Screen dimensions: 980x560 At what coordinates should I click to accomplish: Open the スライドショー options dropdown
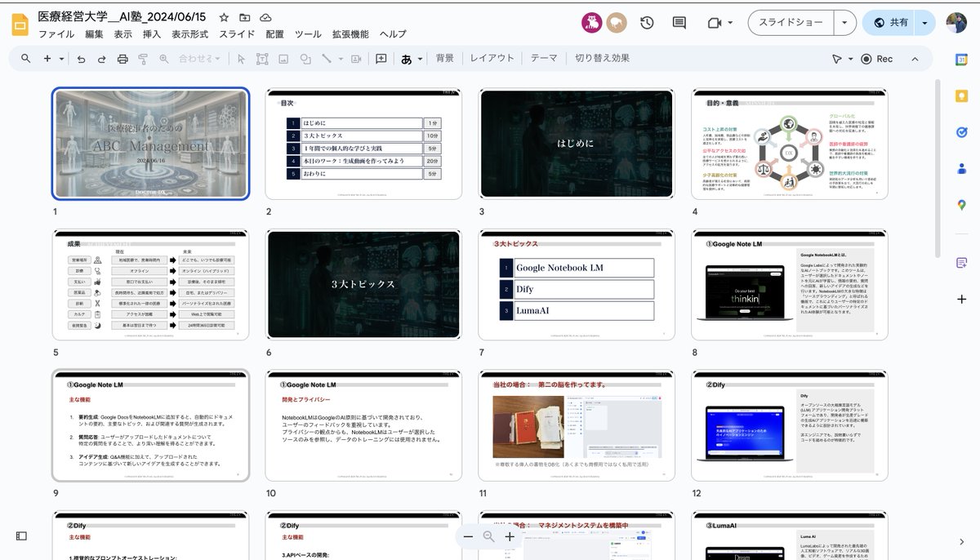[x=844, y=23]
